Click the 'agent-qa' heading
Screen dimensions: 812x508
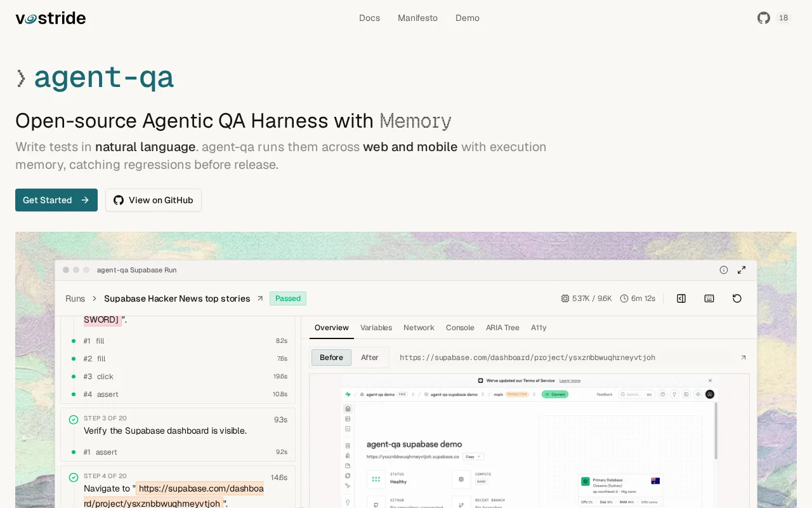click(103, 77)
